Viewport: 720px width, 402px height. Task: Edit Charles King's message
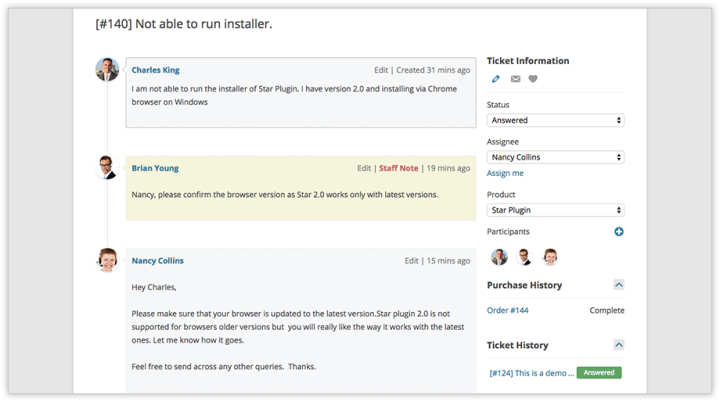(x=381, y=70)
